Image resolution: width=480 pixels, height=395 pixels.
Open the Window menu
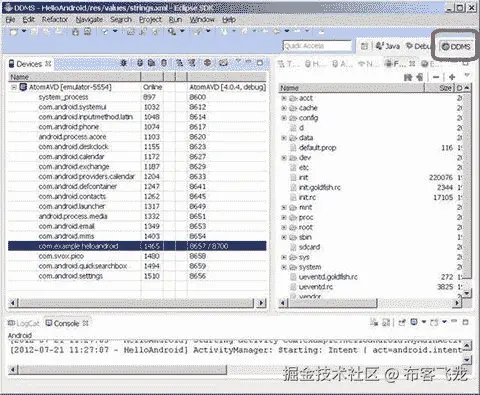click(202, 20)
